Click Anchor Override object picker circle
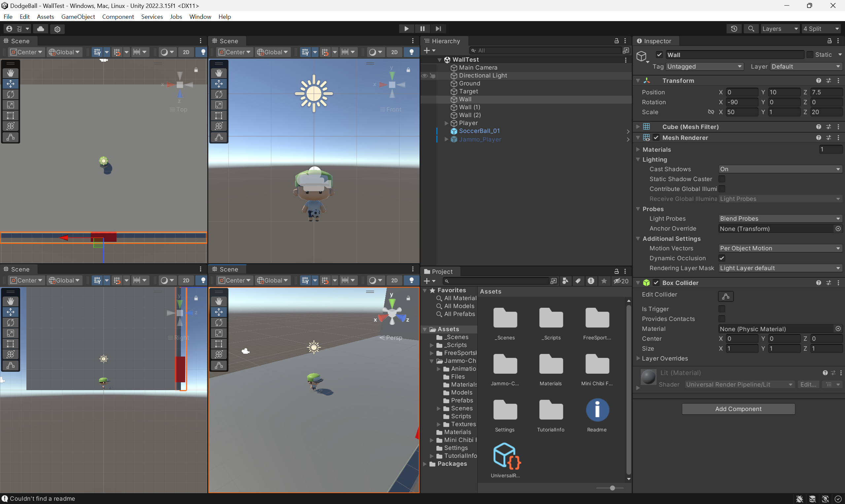The image size is (845, 504). click(838, 229)
